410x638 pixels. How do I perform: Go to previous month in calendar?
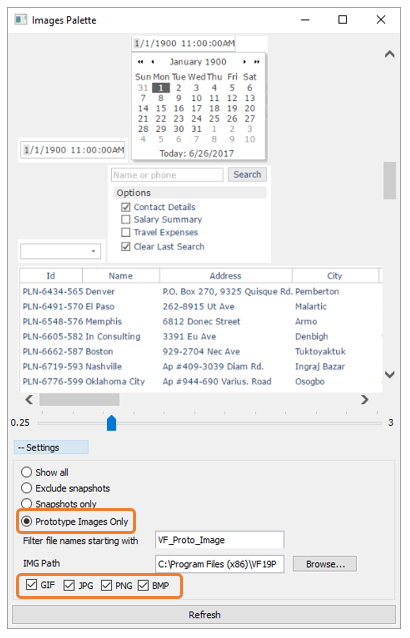(x=153, y=62)
